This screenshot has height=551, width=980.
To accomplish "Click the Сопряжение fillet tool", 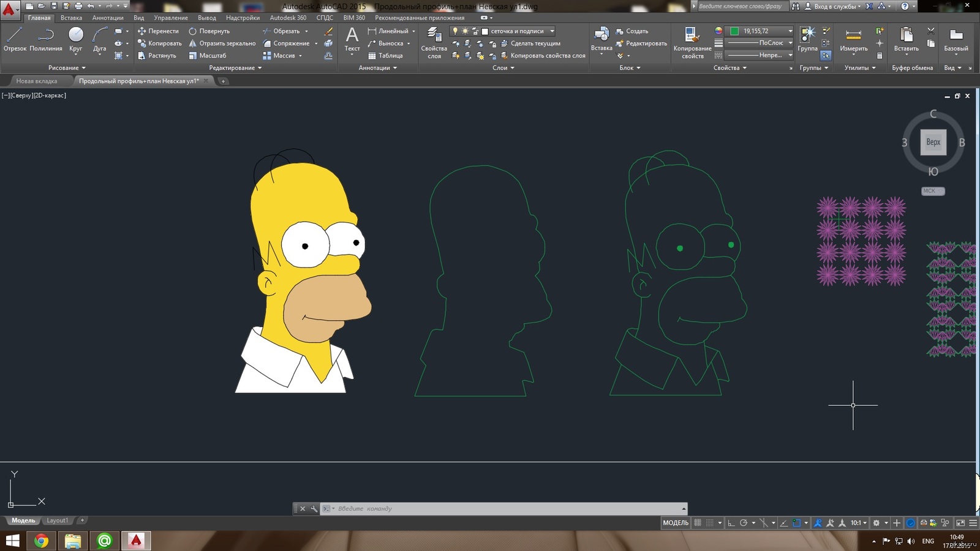I will pos(286,43).
